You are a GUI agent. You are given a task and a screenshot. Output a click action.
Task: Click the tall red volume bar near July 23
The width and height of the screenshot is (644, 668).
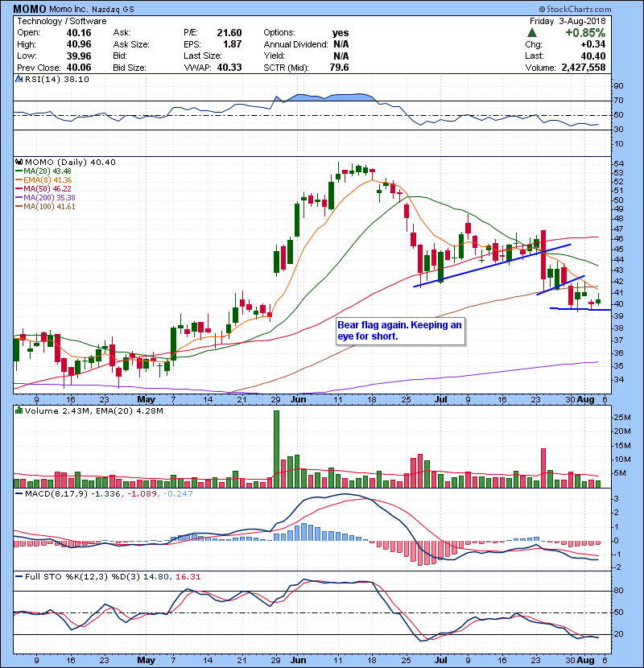[543, 468]
